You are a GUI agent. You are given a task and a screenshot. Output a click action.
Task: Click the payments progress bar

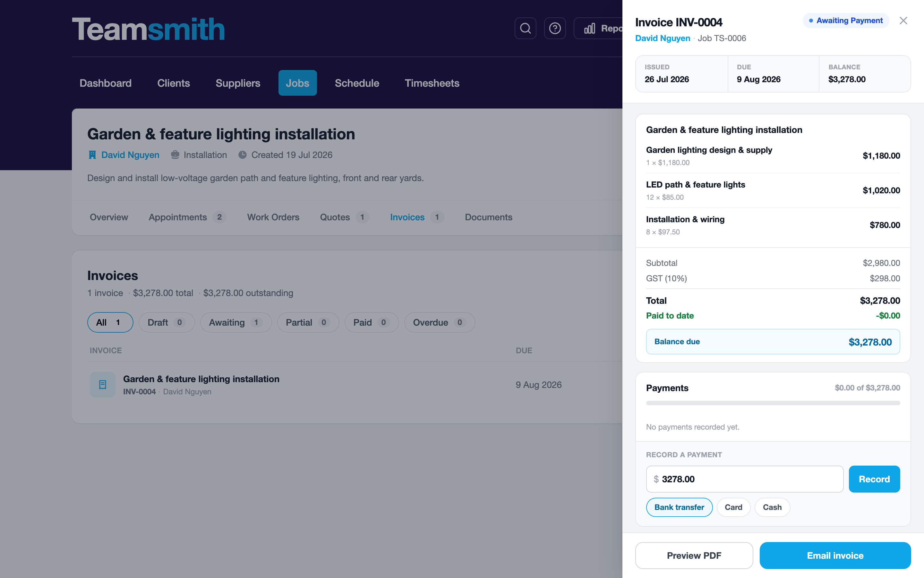click(773, 403)
